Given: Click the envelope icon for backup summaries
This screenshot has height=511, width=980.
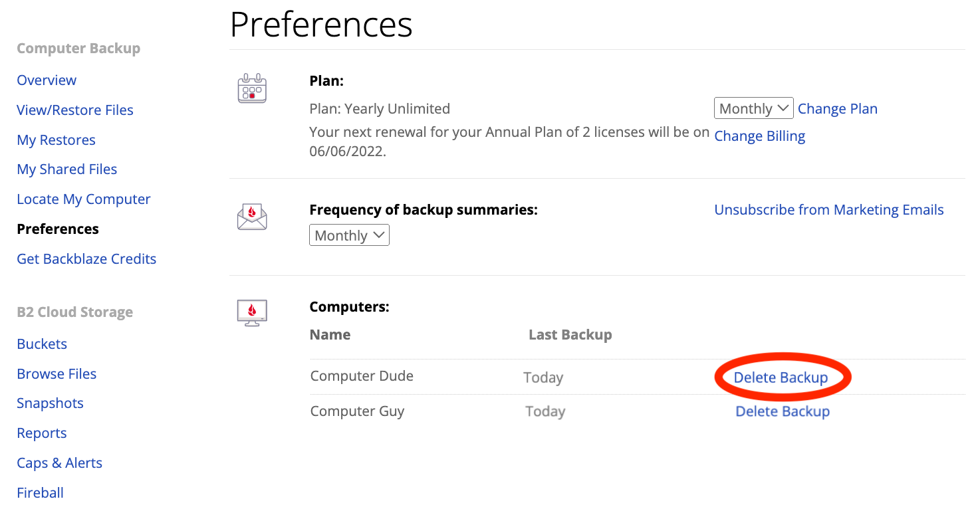Looking at the screenshot, I should [252, 217].
